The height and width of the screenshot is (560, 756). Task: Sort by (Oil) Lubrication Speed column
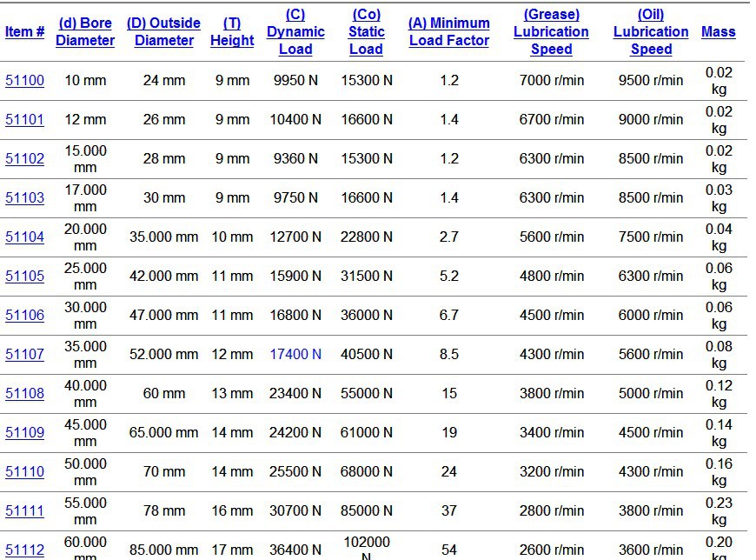click(x=651, y=32)
